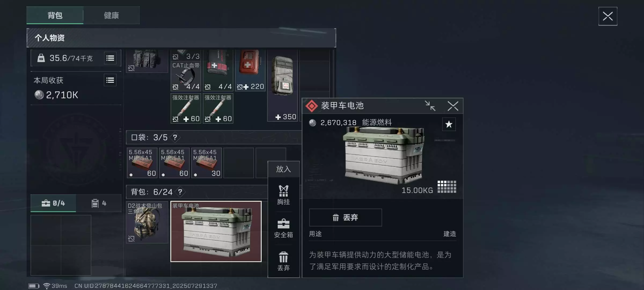This screenshot has height=290, width=644.
Task: Select the 30-round 5.56x45 M855A1 ammo
Action: click(x=206, y=163)
